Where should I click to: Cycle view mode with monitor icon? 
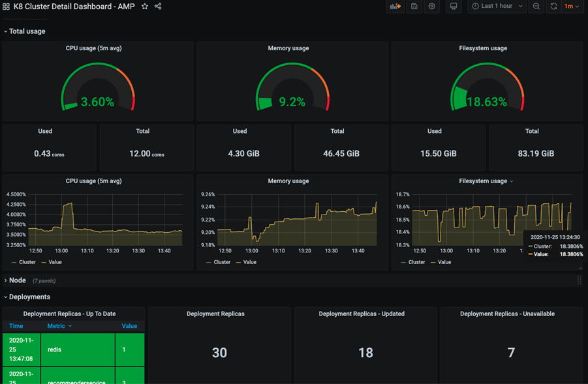[454, 7]
